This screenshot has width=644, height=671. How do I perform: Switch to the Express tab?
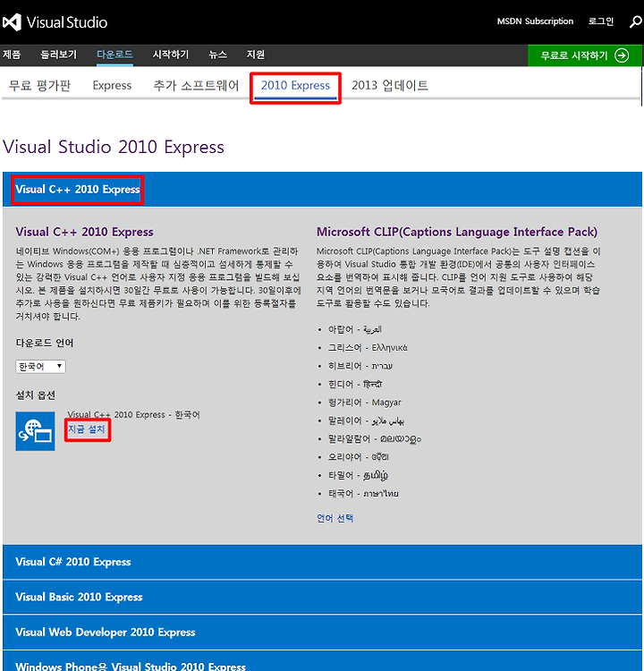112,86
